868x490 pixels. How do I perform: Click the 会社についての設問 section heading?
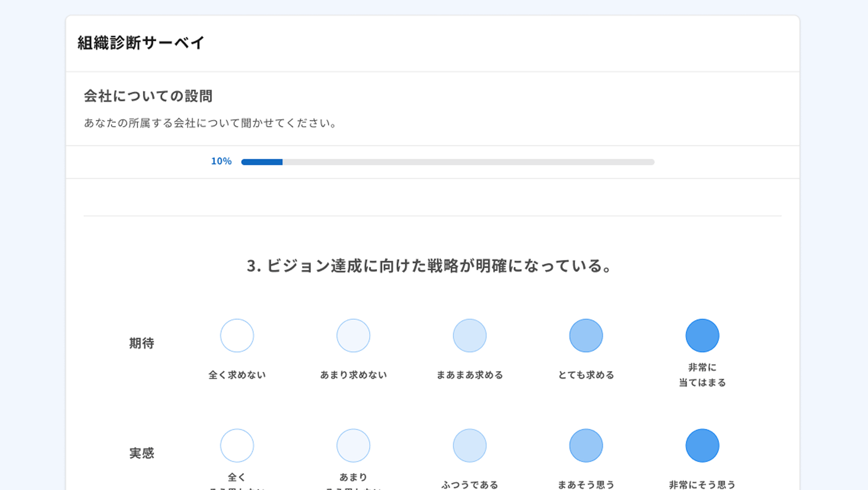148,96
